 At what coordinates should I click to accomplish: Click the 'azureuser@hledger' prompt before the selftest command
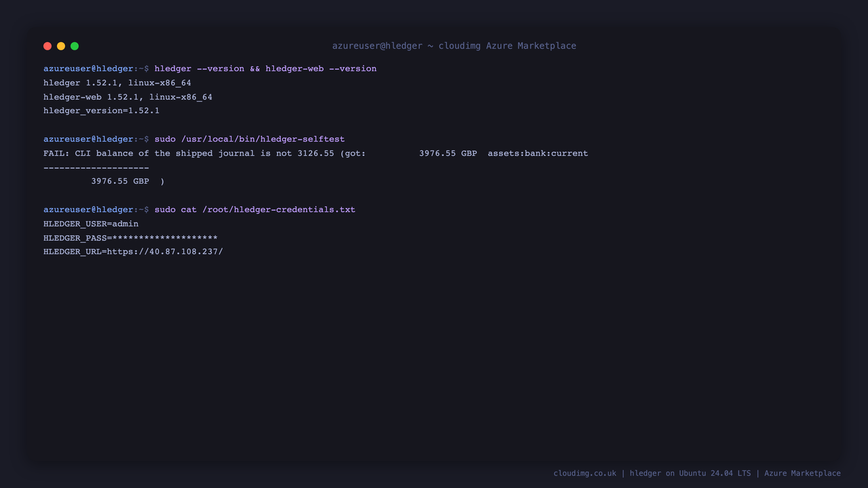pyautogui.click(x=88, y=139)
